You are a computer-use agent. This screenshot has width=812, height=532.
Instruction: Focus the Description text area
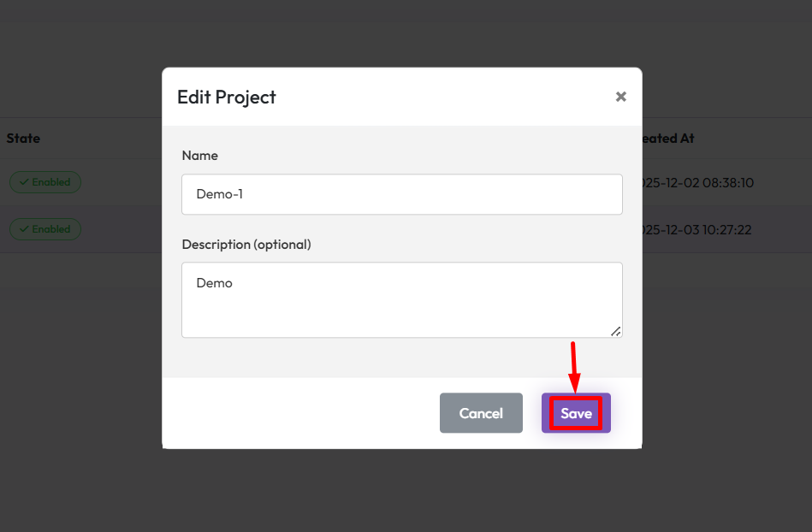click(x=401, y=299)
